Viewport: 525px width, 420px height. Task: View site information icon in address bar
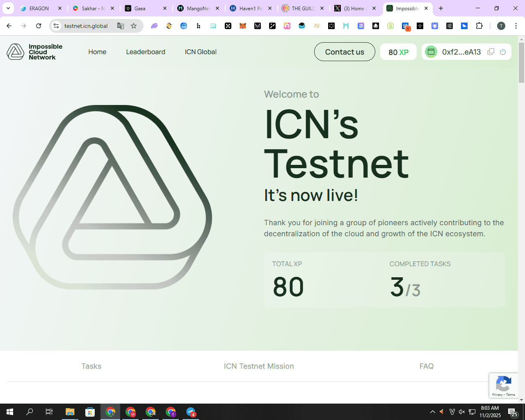56,26
